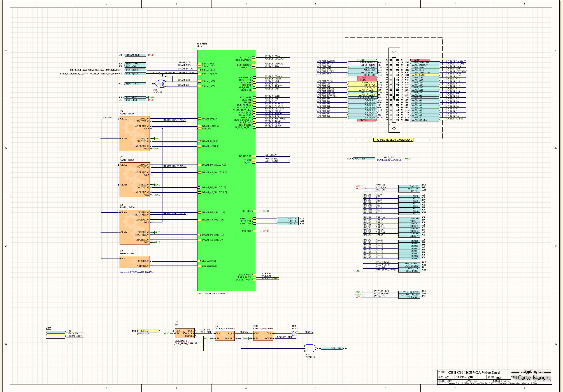
Task: Select the IC4 BUFG buffer triangle
Action: (295, 333)
